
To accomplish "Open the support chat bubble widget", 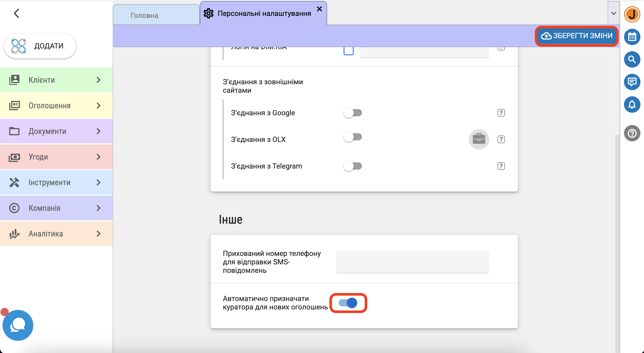I will tap(18, 325).
